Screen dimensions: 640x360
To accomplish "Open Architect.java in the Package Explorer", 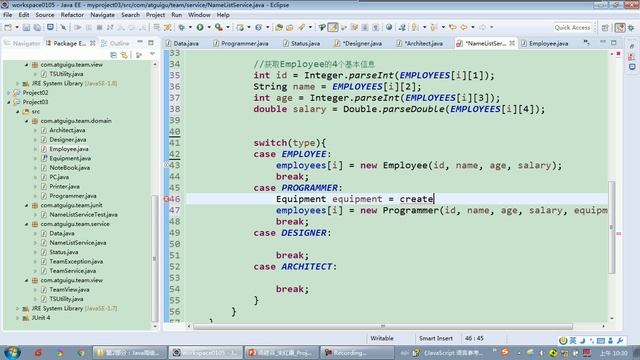I will pos(67,130).
